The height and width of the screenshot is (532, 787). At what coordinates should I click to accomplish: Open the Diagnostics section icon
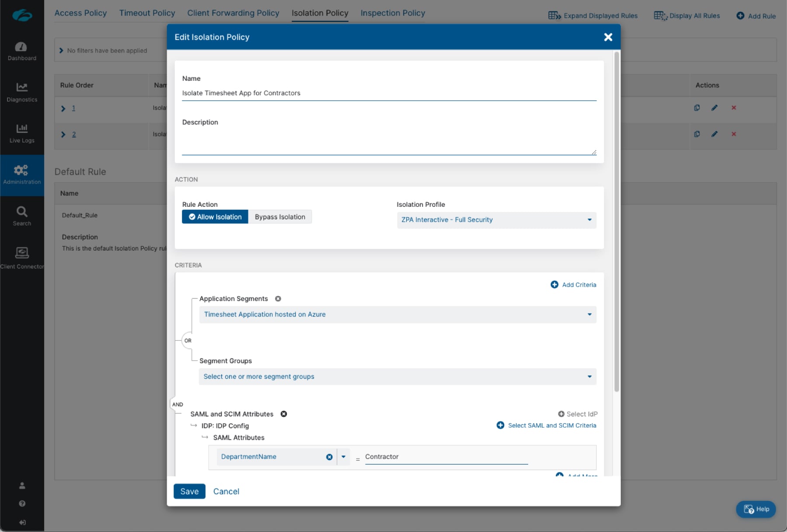tap(22, 92)
